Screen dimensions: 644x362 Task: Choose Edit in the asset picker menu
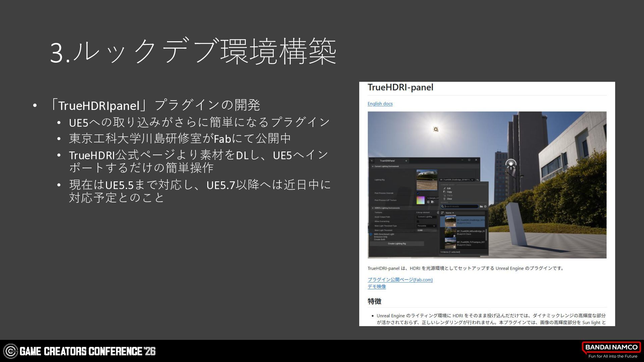point(449,188)
